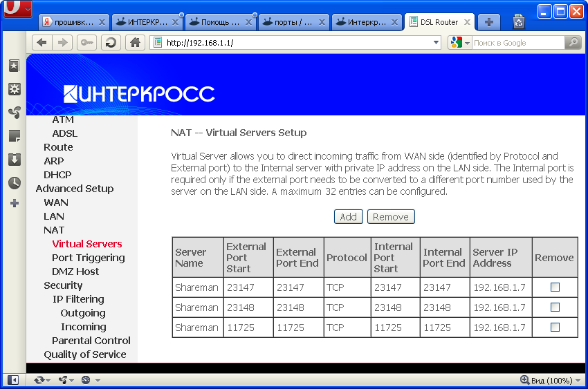Close the порты tab
The image size is (588, 389).
pyautogui.click(x=322, y=22)
